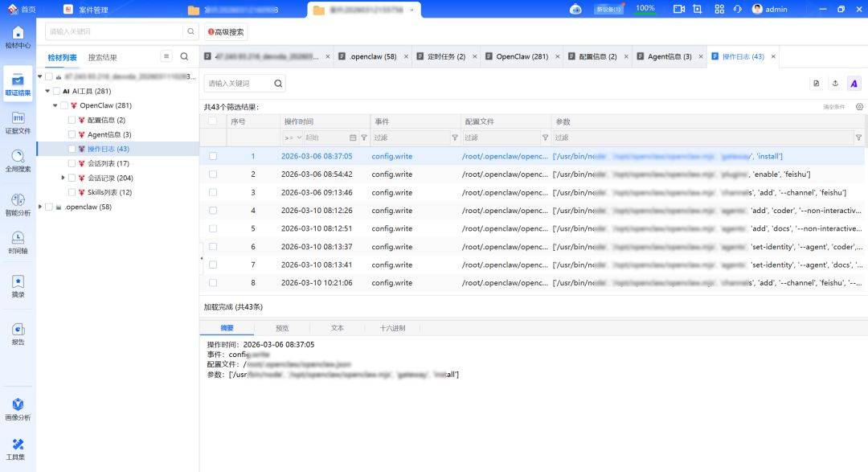Open the 工具集 toolset in sidebar

(x=18, y=449)
